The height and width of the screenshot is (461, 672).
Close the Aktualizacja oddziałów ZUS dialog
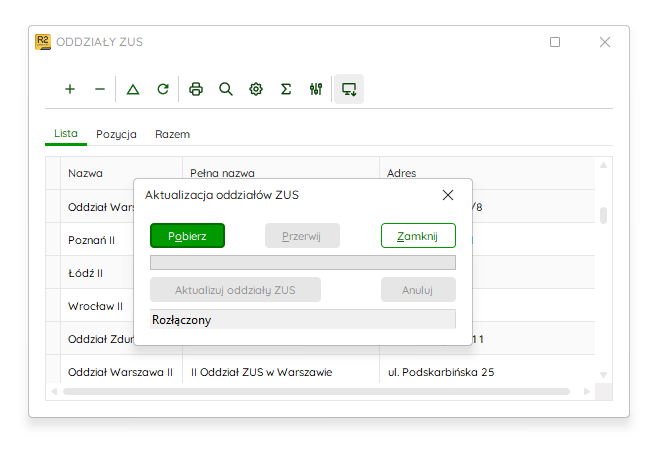(x=448, y=195)
